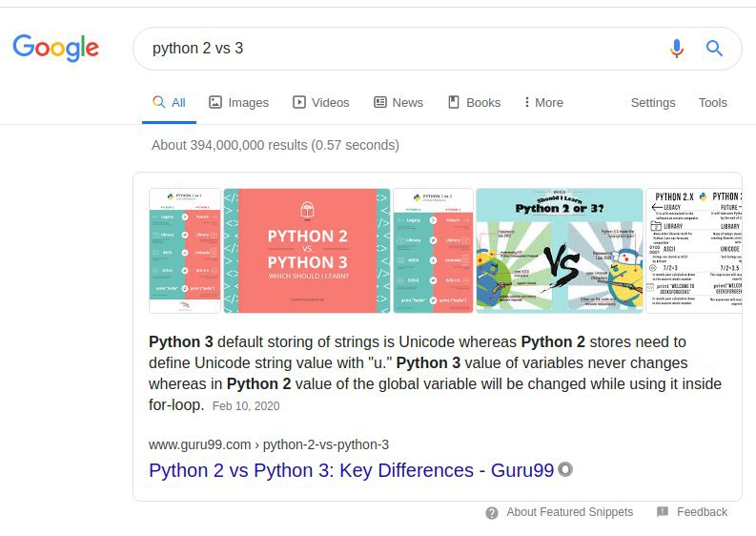This screenshot has width=756, height=536.
Task: Open the third teal and red comparison thumbnail
Action: point(434,251)
